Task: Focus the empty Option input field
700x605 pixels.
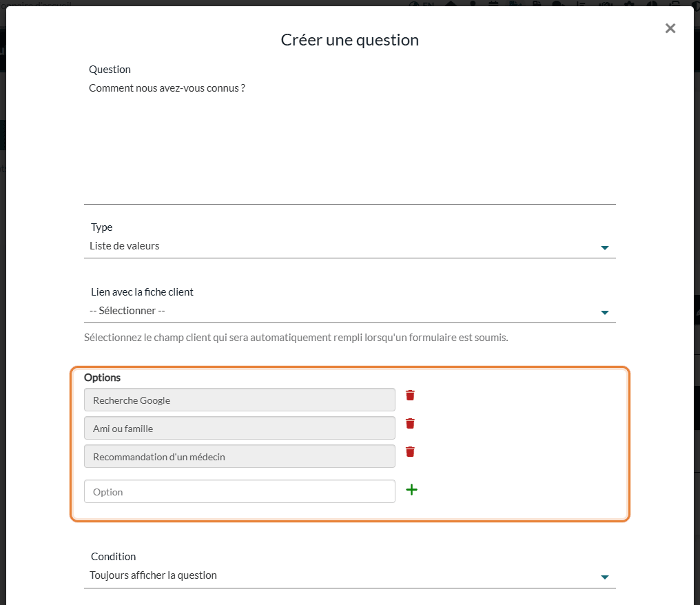Action: [x=239, y=491]
